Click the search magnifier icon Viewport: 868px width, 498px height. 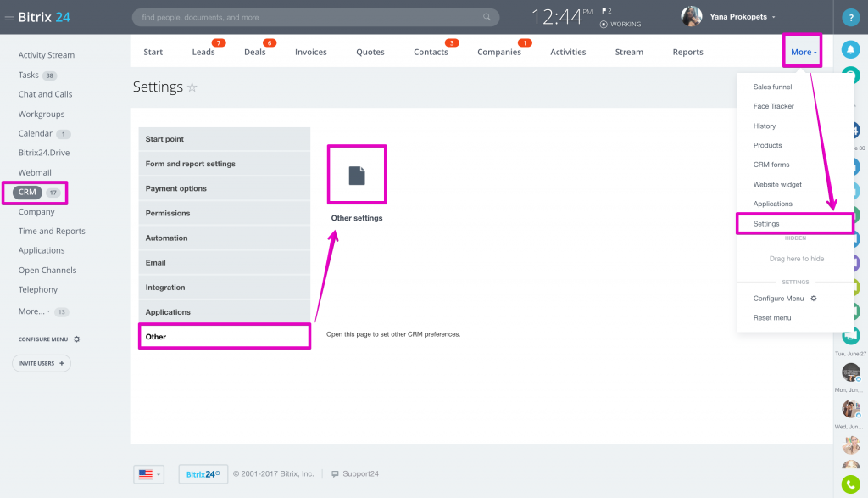[x=487, y=17]
